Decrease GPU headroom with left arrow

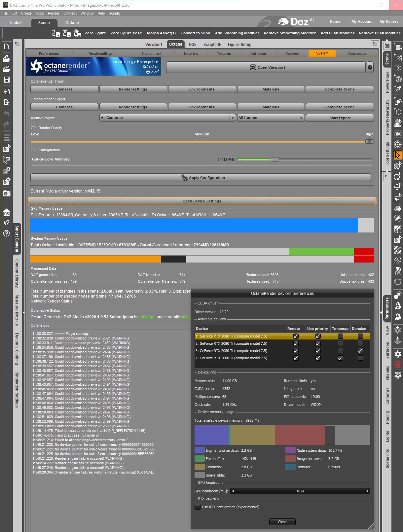[233, 491]
